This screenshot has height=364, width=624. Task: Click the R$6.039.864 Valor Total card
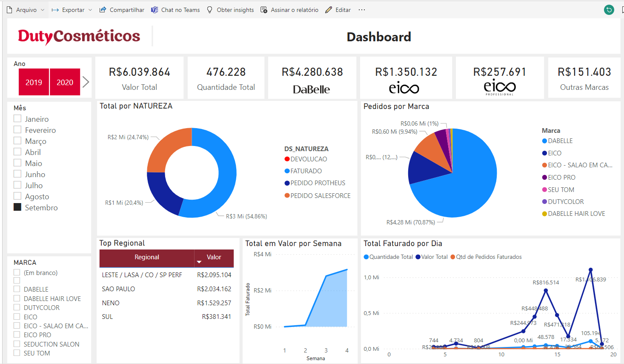(140, 78)
